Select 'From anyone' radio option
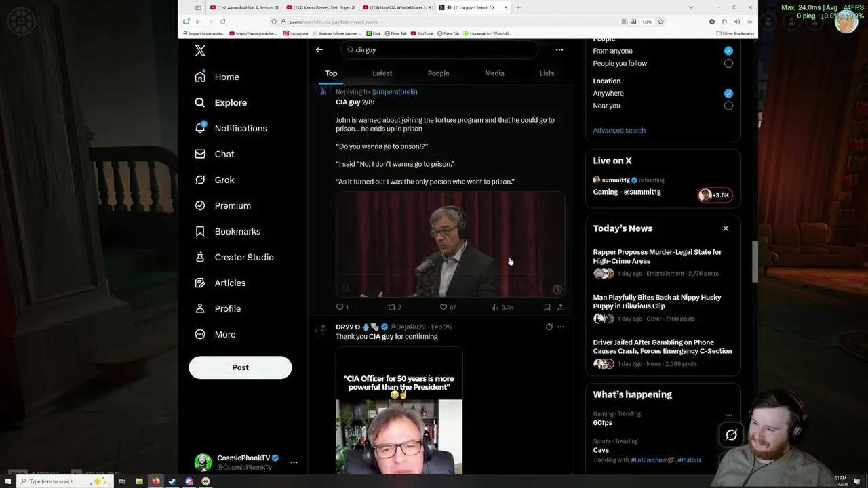 728,51
